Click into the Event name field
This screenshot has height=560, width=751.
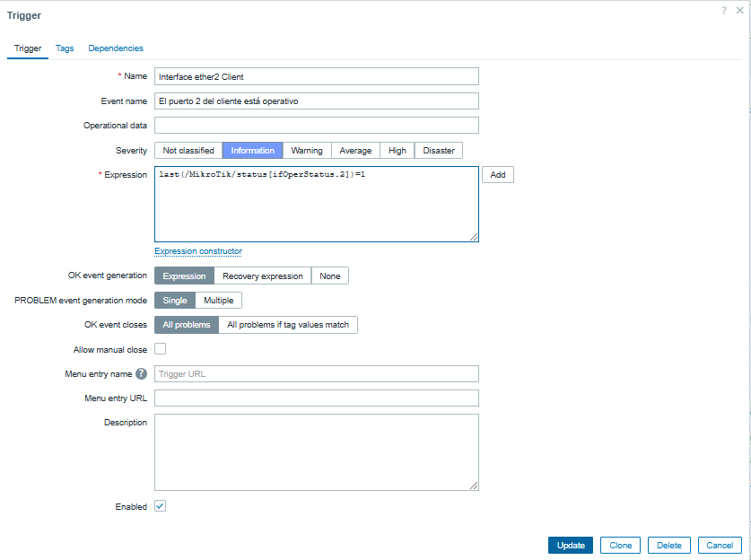pos(317,101)
